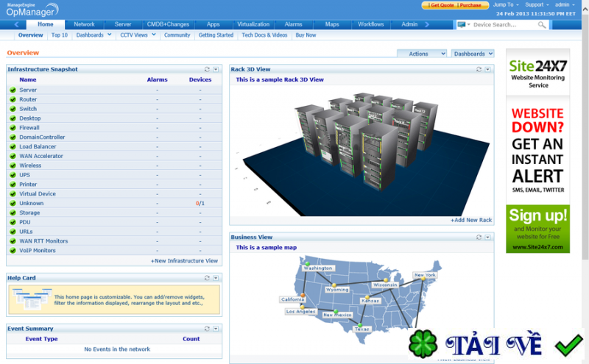The height and width of the screenshot is (364, 589).
Task: Open Business View widget options arrow
Action: pyautogui.click(x=487, y=238)
